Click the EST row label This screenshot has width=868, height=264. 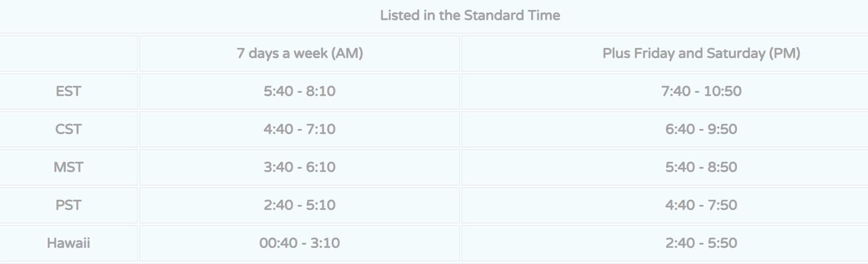tap(68, 91)
